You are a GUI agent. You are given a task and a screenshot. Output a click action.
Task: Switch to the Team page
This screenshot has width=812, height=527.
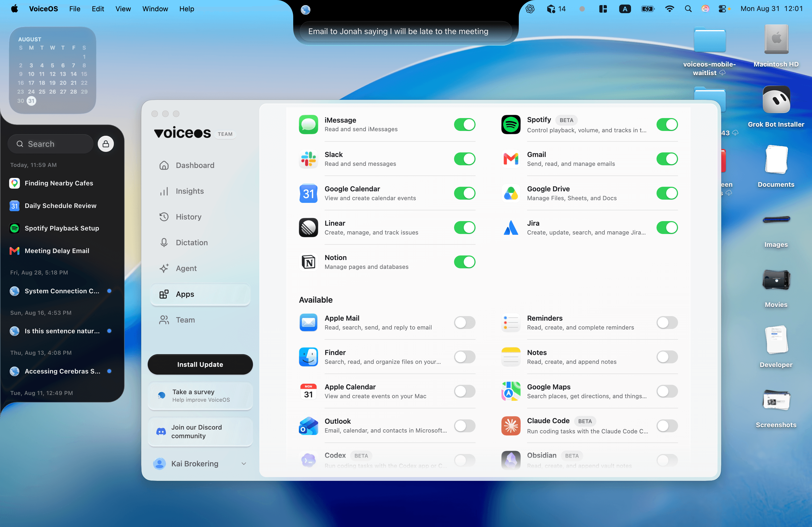click(200, 320)
